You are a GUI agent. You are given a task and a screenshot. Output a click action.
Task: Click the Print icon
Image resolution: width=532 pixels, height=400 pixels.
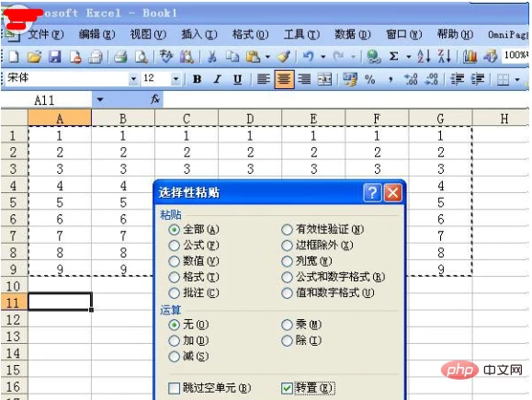pyautogui.click(x=119, y=56)
